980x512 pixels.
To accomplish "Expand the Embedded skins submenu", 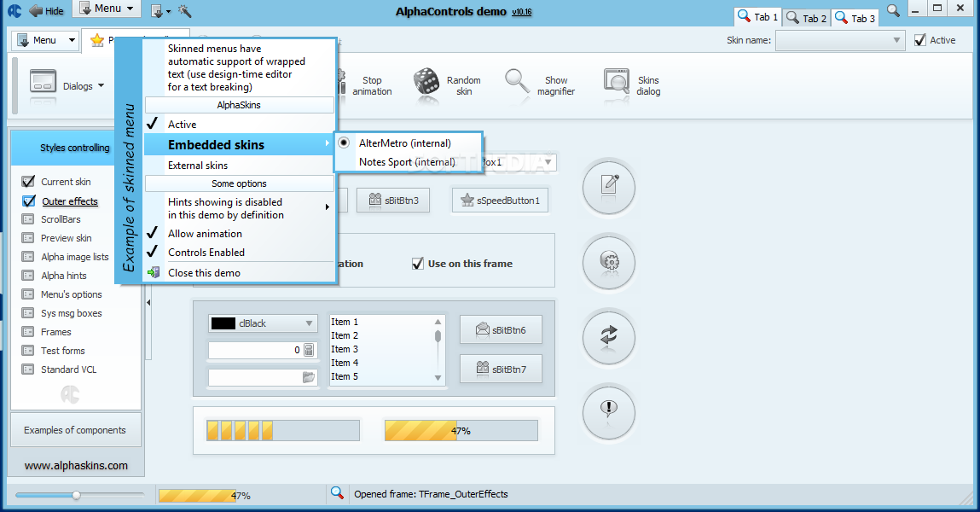I will tap(239, 144).
